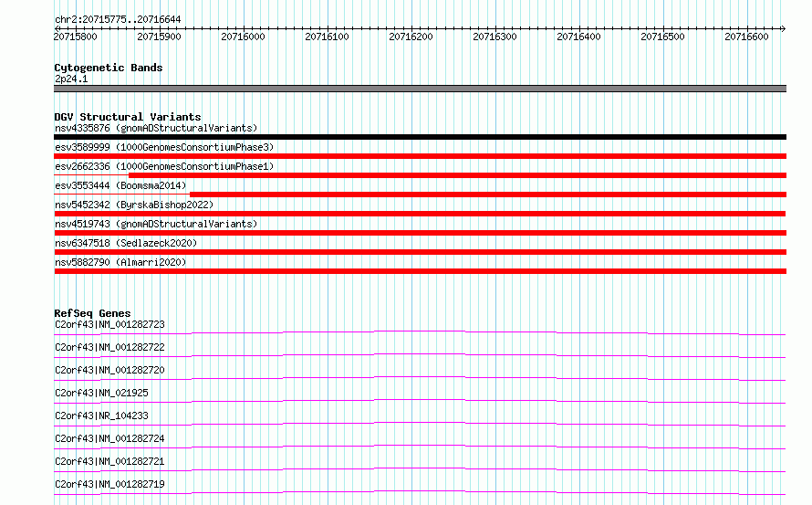812x505 pixels.
Task: Click ruler tick label 20715800
Action: tap(75, 37)
